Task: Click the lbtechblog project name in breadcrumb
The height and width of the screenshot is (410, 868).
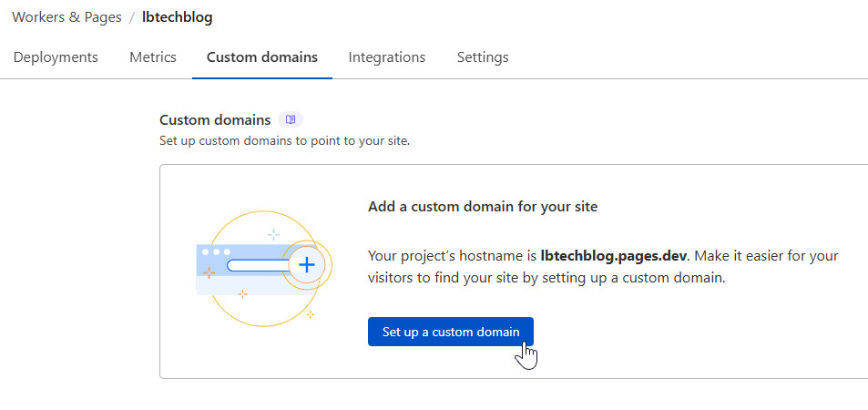Action: pyautogui.click(x=178, y=17)
